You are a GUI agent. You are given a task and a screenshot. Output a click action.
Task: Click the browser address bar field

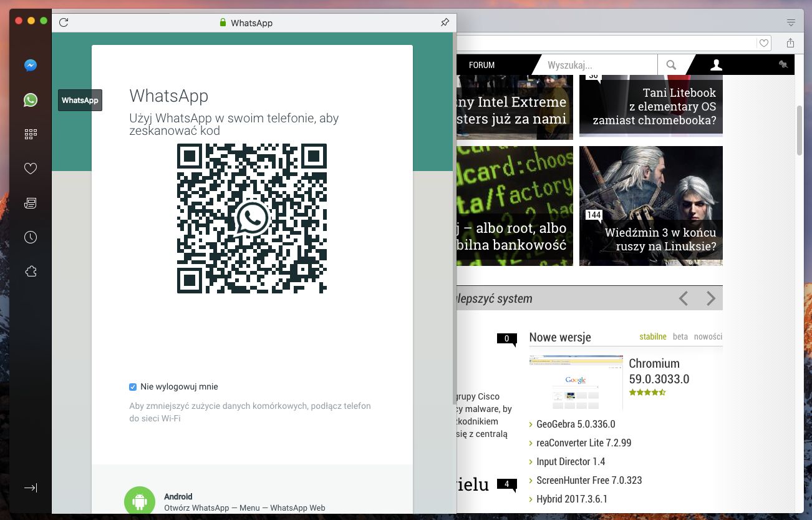(x=605, y=43)
